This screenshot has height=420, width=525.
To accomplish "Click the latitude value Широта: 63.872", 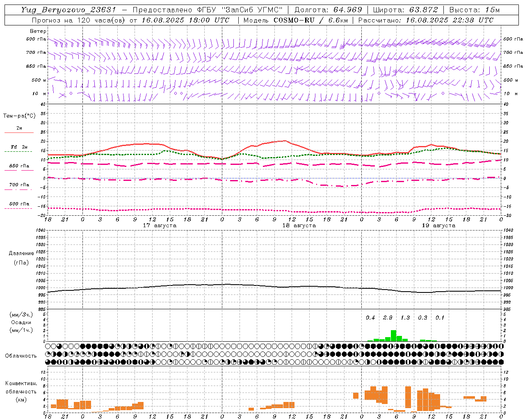I will coord(405,10).
